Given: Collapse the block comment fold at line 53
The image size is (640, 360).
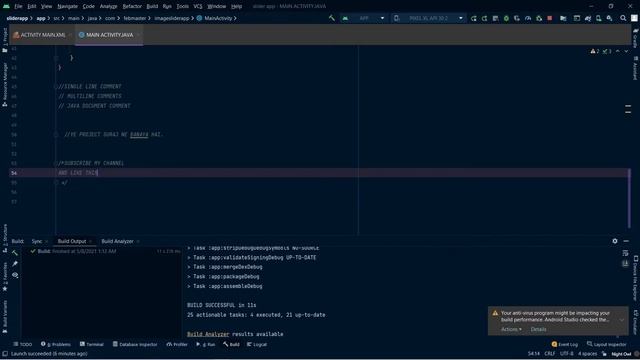Looking at the screenshot, I should point(56,163).
